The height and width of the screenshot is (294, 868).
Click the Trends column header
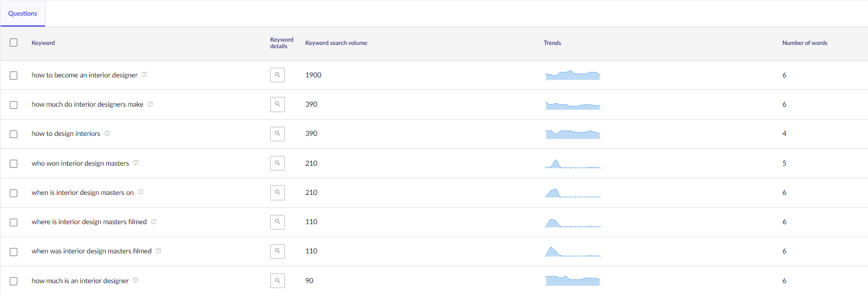point(552,43)
